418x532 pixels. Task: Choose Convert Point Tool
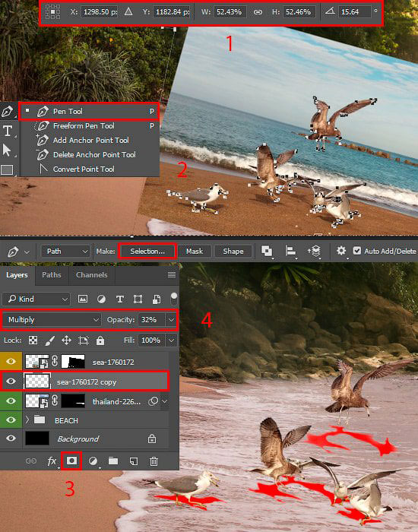click(89, 169)
